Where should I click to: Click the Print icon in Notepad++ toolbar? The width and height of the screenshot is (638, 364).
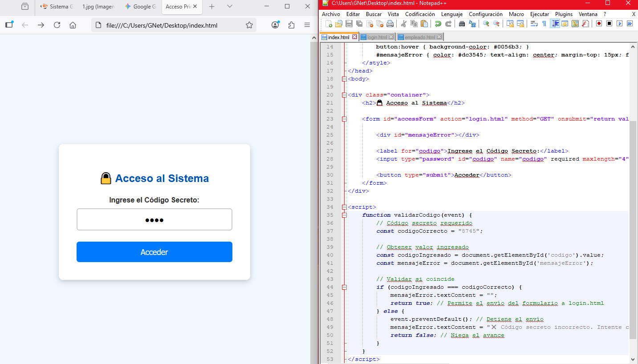click(390, 24)
